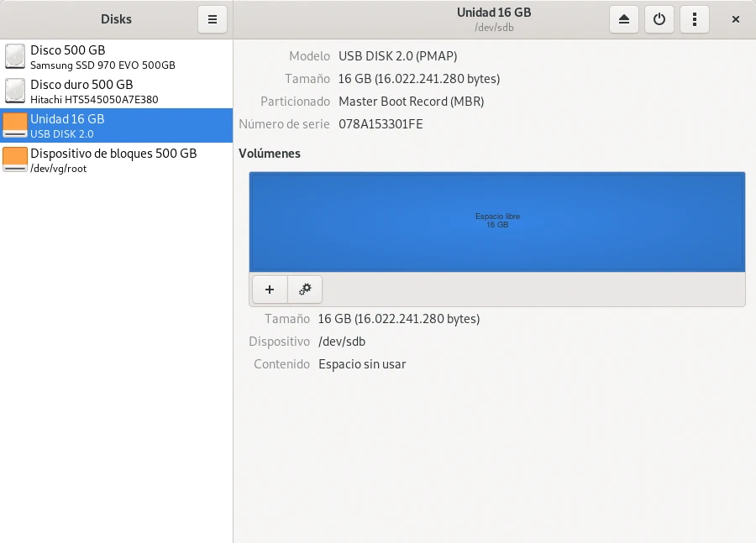Image resolution: width=756 pixels, height=543 pixels.
Task: Click the Samsung SSD drive icon
Action: pos(15,57)
